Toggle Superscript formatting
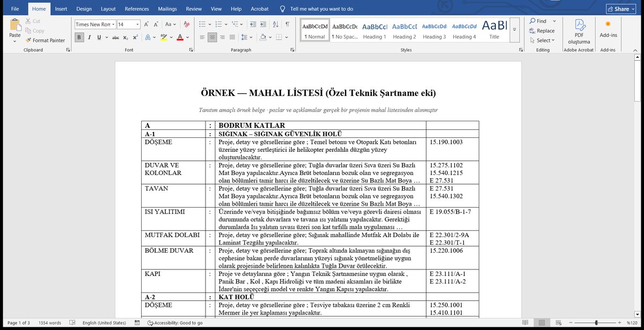 pyautogui.click(x=135, y=37)
